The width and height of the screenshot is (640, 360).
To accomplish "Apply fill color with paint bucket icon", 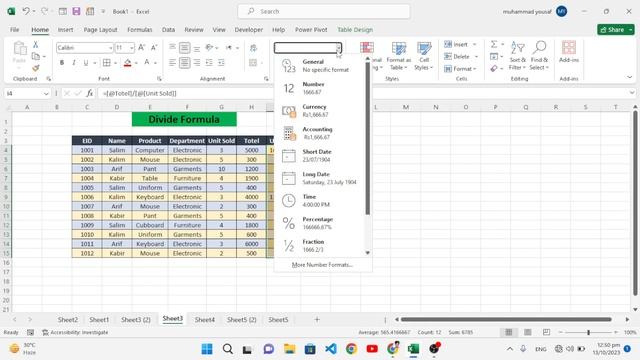I will (x=127, y=62).
